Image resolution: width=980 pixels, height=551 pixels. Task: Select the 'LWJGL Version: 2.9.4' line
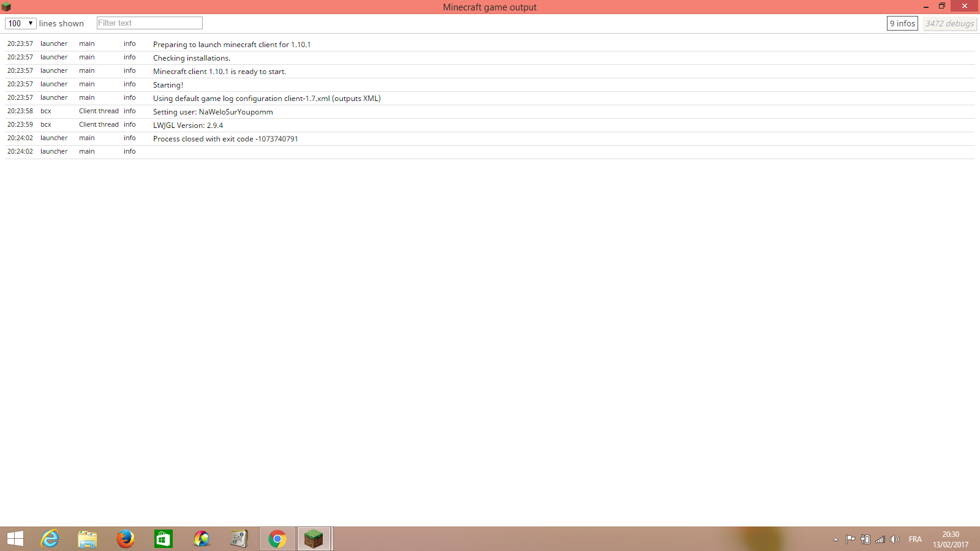click(x=490, y=125)
